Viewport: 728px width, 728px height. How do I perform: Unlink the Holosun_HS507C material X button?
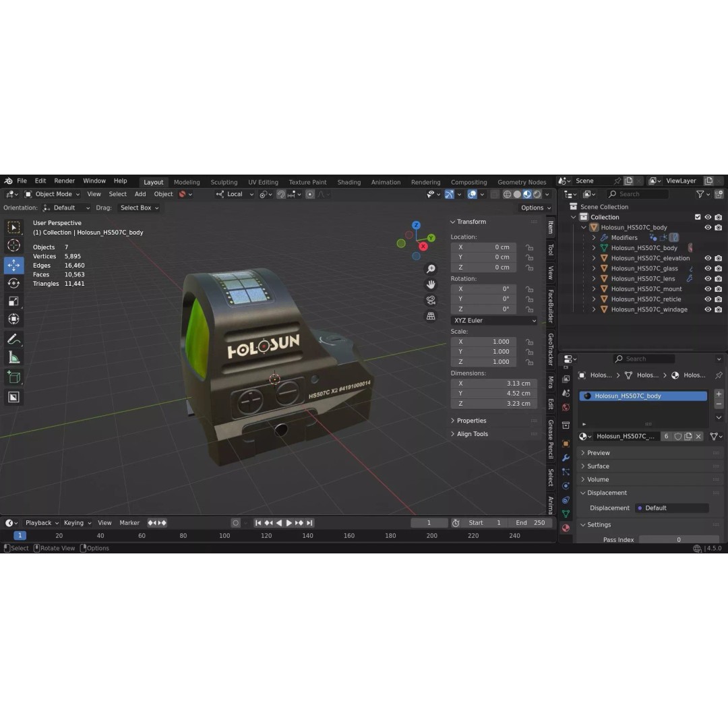698,436
